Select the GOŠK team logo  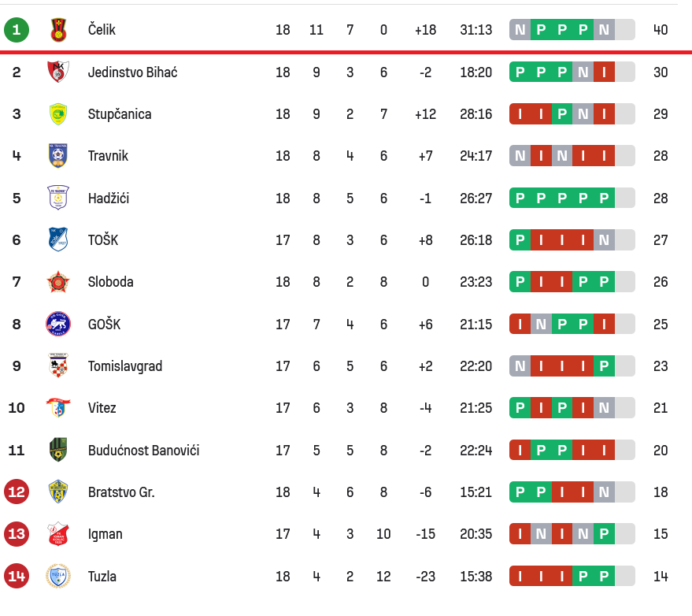click(x=58, y=324)
